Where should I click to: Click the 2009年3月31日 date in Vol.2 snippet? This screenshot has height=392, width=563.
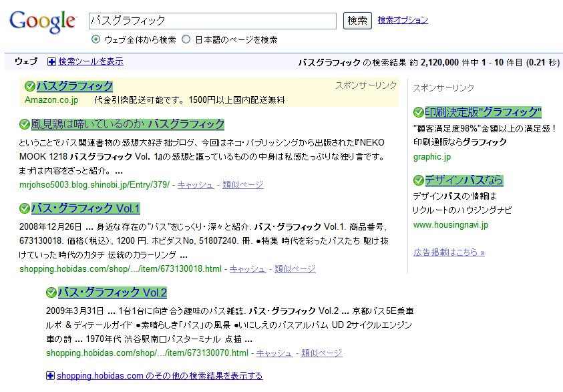(75, 311)
